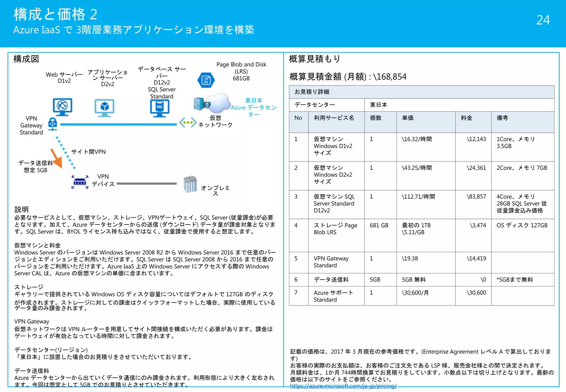Click the application server cube monitor icon
Viewport: 566px width, 392px height.
pyautogui.click(x=104, y=108)
